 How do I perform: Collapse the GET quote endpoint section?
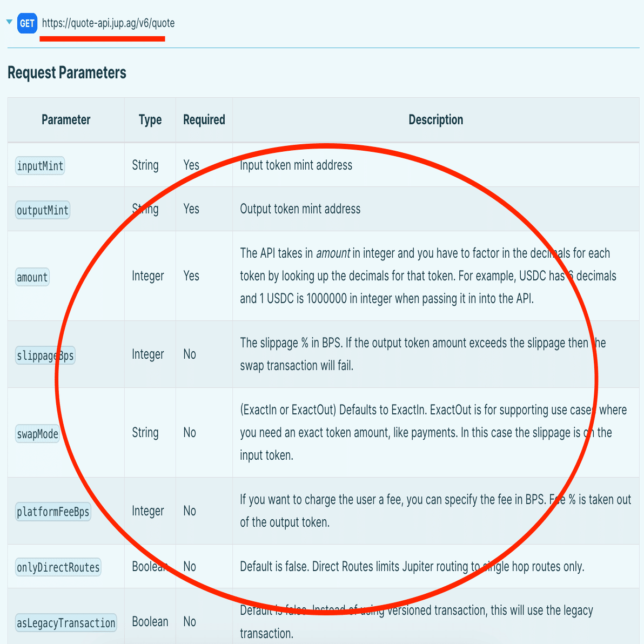click(x=9, y=22)
